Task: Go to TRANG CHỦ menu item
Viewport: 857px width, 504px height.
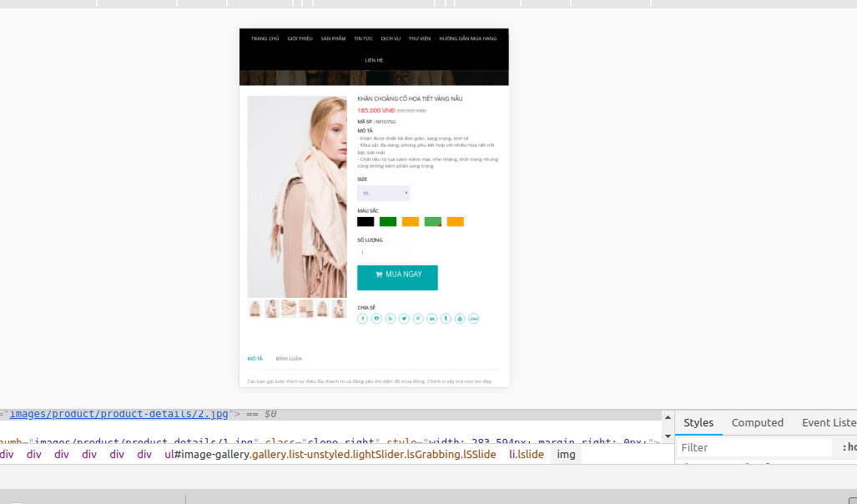Action: 265,39
